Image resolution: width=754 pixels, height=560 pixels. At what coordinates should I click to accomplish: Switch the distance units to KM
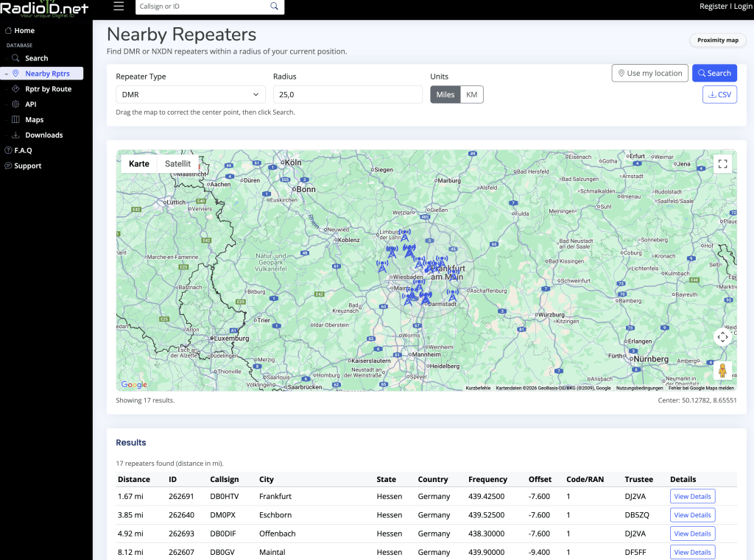pos(471,95)
